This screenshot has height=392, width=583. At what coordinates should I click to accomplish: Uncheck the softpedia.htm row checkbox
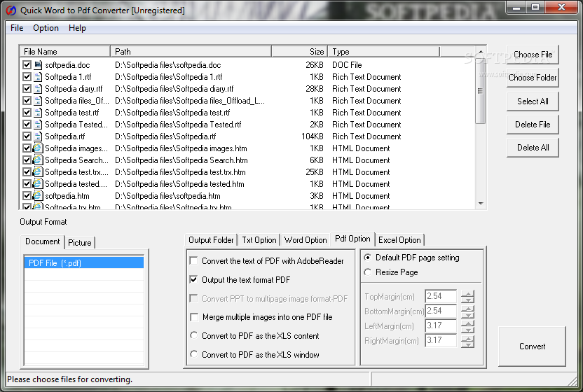coord(27,196)
